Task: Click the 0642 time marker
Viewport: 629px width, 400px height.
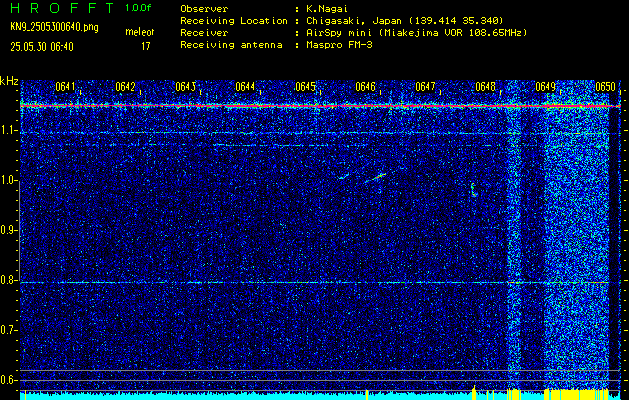Action: 125,87
